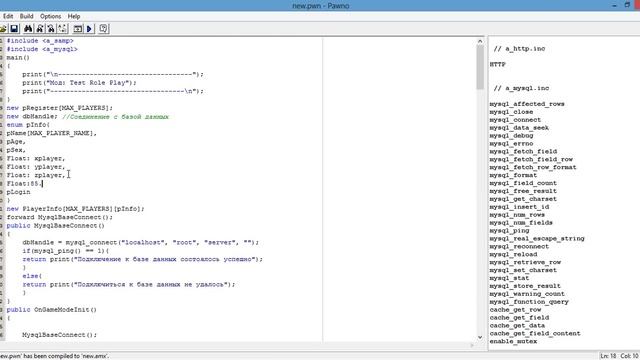Select mysql_warning_count in function list

point(527,294)
